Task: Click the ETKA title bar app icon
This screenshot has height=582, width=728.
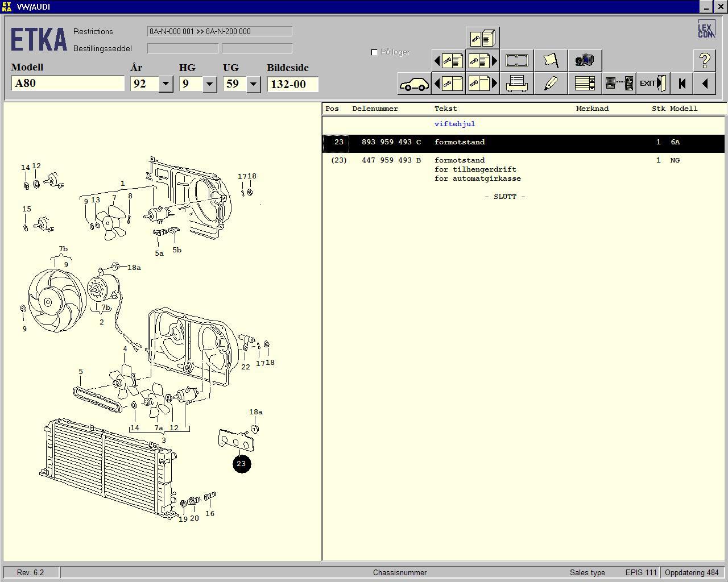Action: [7, 7]
